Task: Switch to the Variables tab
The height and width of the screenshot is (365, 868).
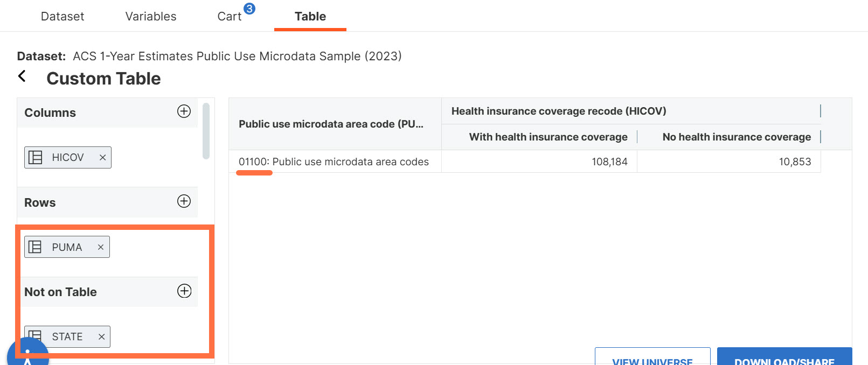Action: [x=151, y=16]
